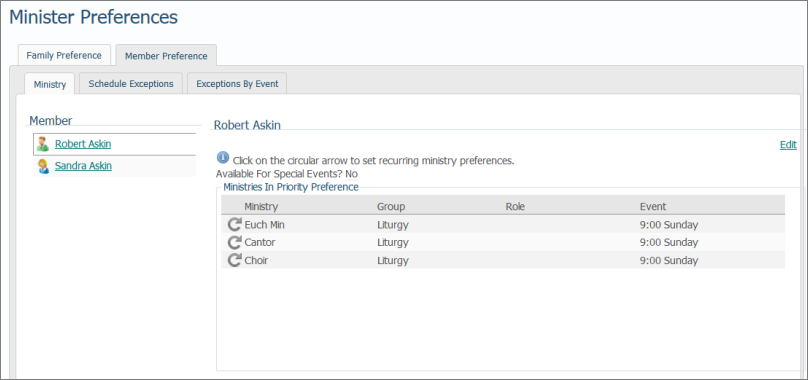This screenshot has width=808, height=380.
Task: Select the Ministry sub-tab
Action: pos(50,84)
